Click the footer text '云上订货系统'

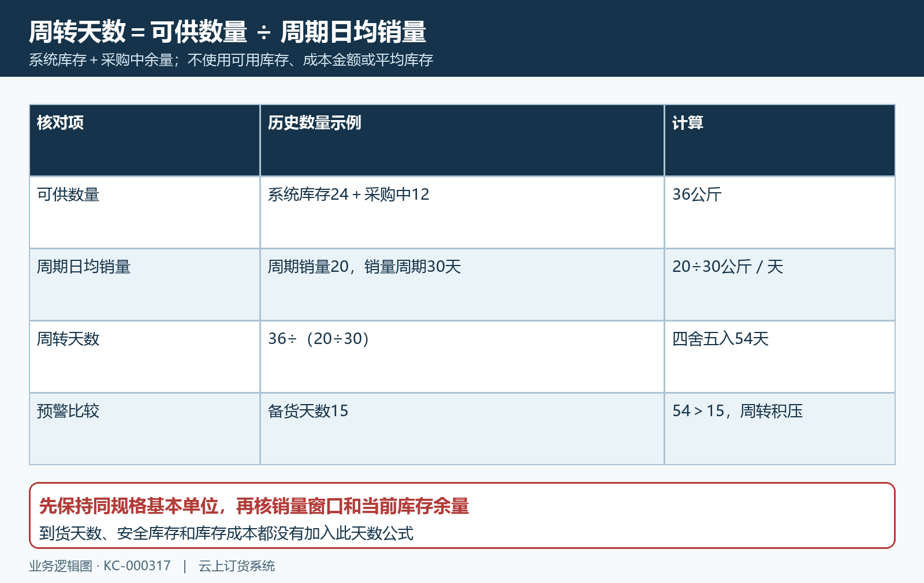pyautogui.click(x=237, y=566)
